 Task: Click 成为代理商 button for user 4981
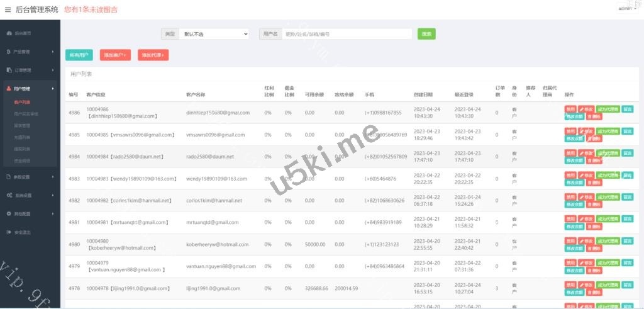(608, 219)
